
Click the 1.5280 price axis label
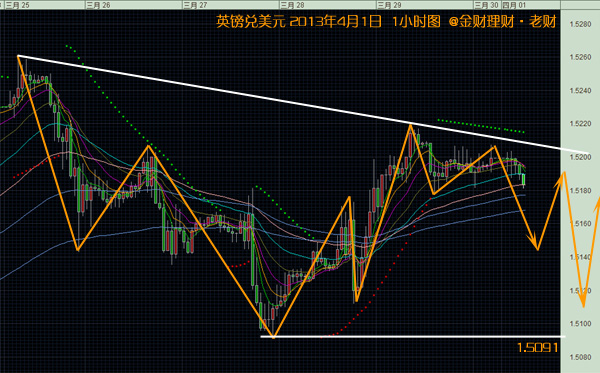point(580,24)
